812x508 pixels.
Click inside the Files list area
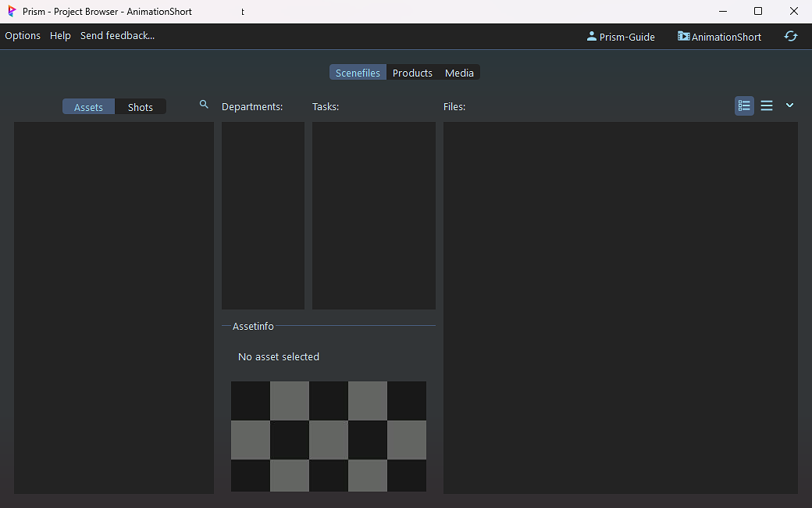point(621,307)
